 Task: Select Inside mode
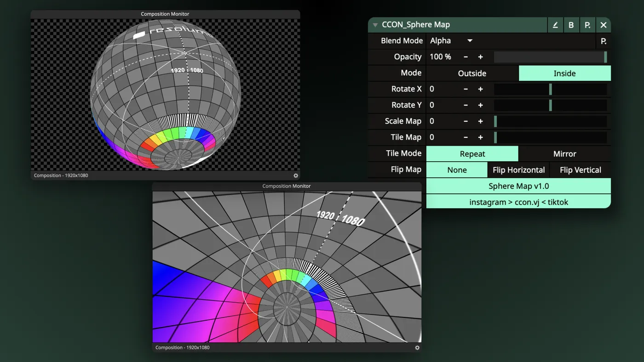pyautogui.click(x=565, y=73)
